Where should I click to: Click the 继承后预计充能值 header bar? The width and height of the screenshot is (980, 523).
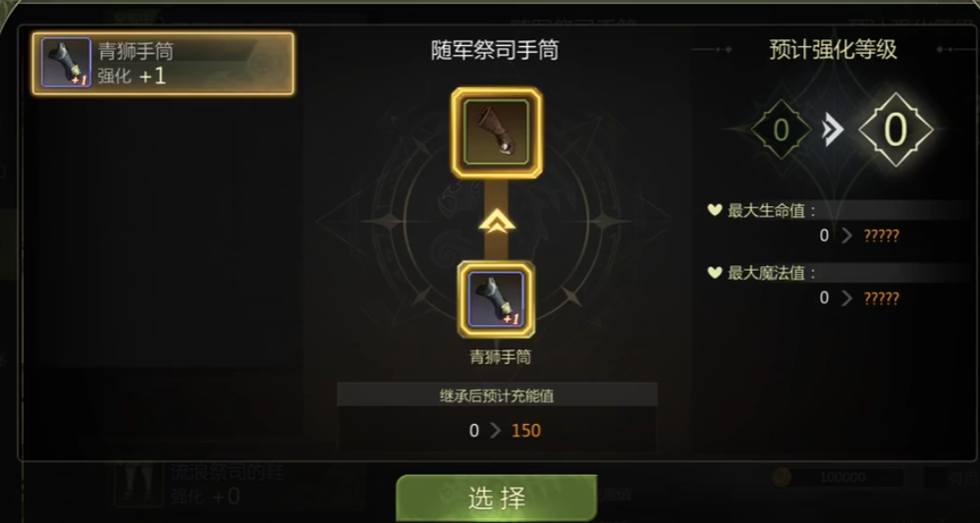[x=497, y=394]
